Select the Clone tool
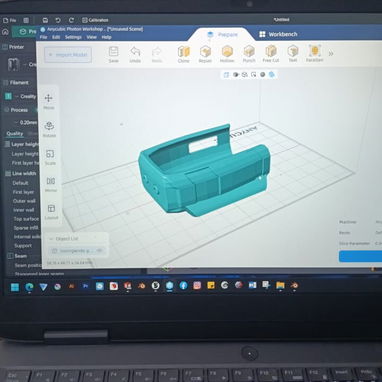The height and width of the screenshot is (382, 382). [x=183, y=54]
